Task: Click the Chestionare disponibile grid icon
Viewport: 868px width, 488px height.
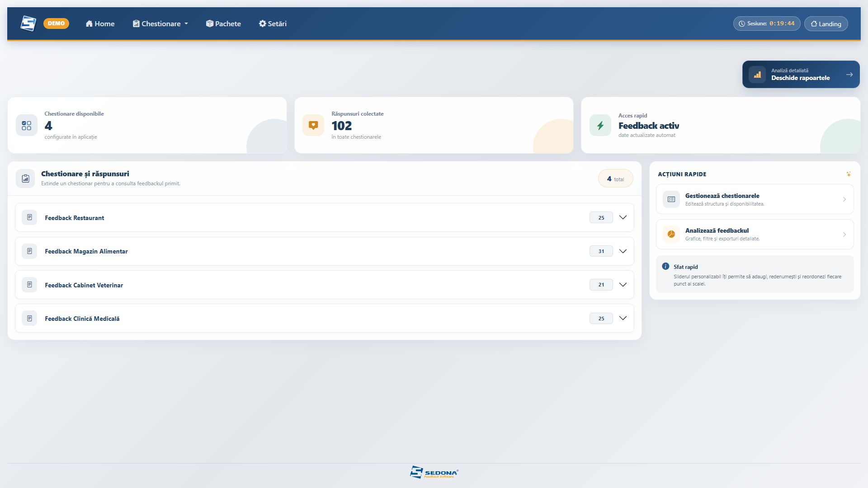Action: pos(27,125)
